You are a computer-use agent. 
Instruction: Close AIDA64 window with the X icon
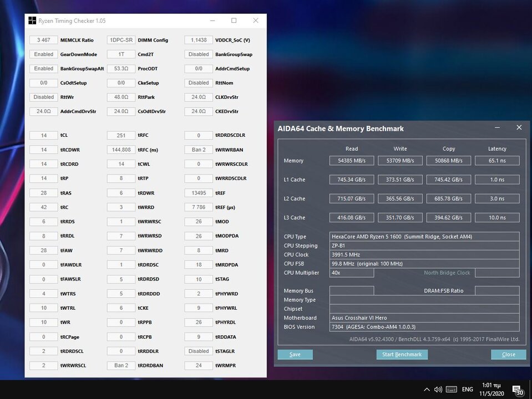tap(519, 127)
